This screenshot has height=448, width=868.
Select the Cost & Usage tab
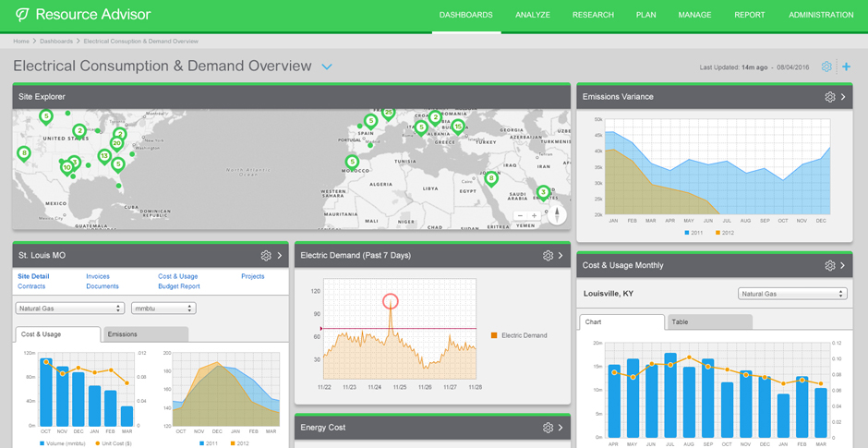[x=58, y=334]
